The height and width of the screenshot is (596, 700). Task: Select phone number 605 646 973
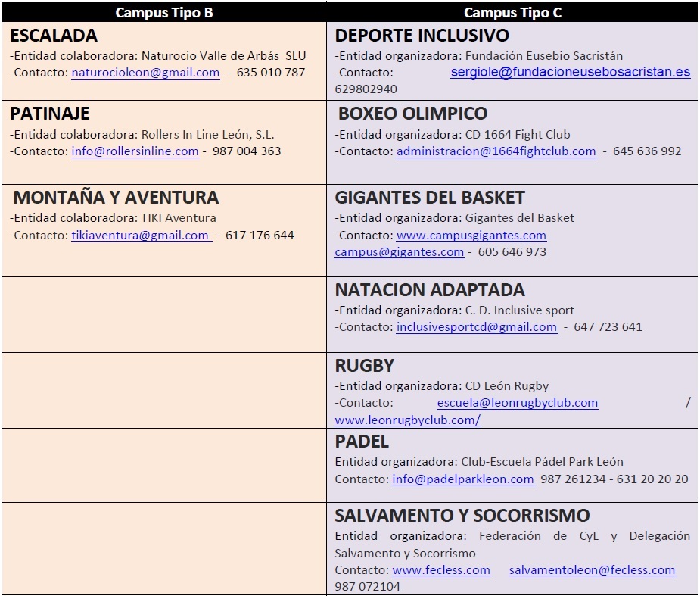click(x=512, y=252)
